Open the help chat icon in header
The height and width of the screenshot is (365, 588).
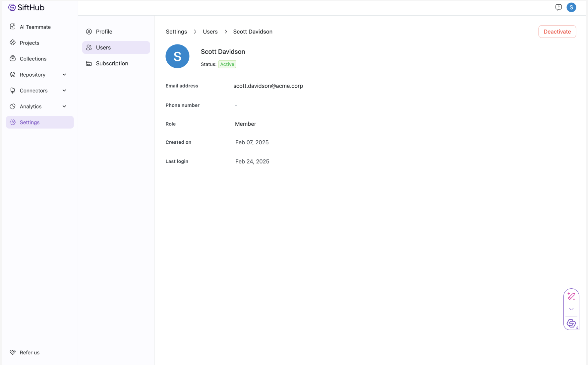pos(559,7)
